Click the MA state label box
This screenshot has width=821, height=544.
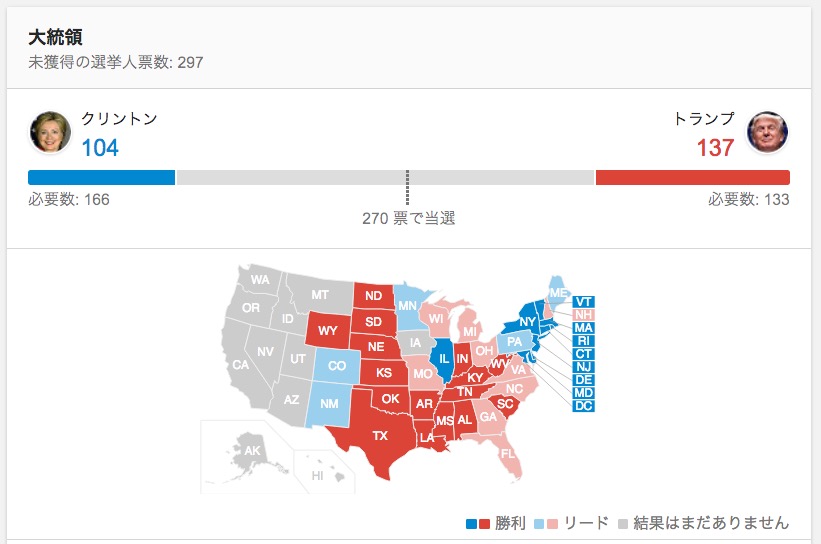pos(584,327)
